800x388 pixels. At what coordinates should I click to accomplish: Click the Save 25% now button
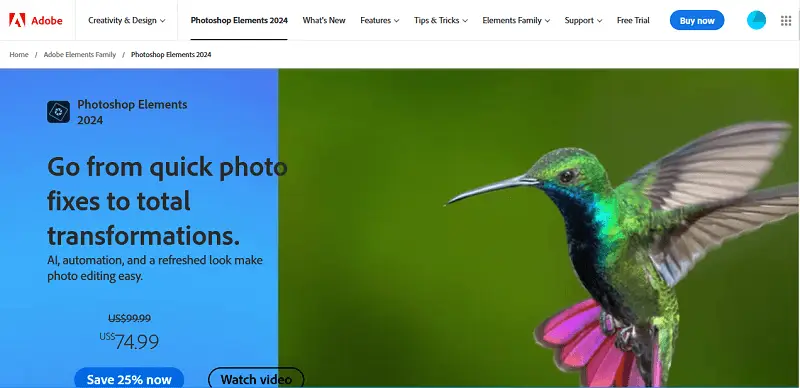click(129, 379)
